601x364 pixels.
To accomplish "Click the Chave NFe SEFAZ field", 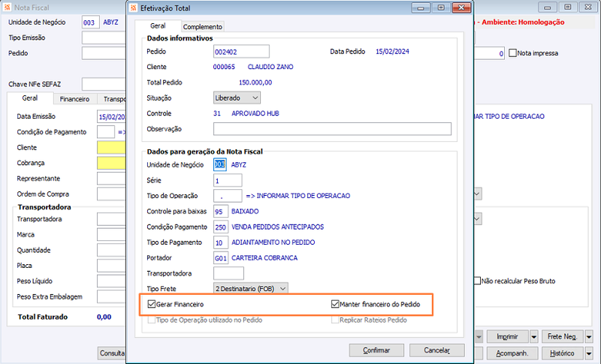I will (x=104, y=84).
